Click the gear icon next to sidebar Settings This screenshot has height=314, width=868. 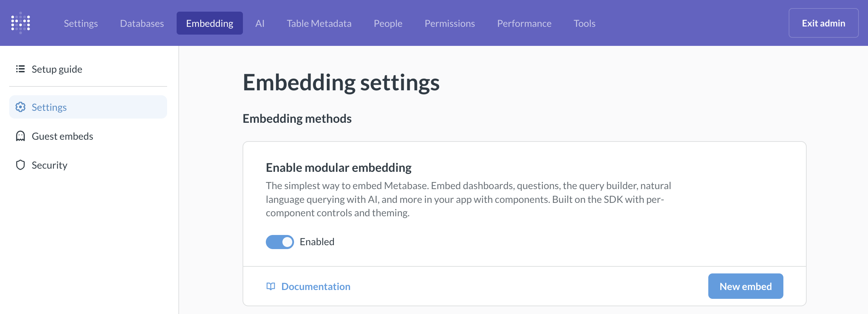click(x=21, y=107)
